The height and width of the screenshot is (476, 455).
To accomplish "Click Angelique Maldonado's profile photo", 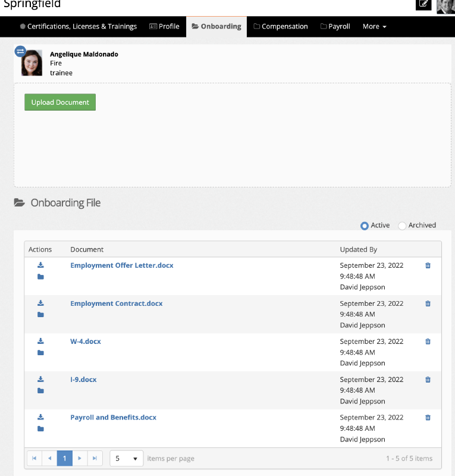I will [x=32, y=63].
